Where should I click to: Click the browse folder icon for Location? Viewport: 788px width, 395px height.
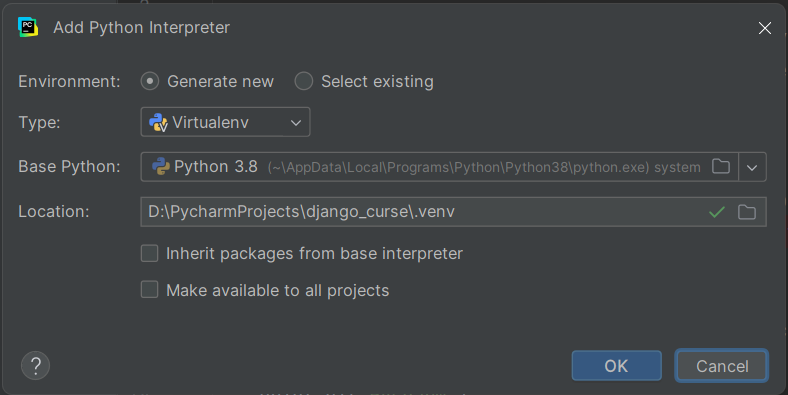point(747,212)
